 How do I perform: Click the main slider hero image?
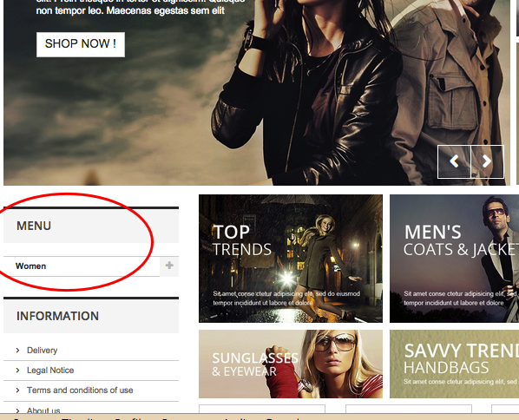[257, 93]
